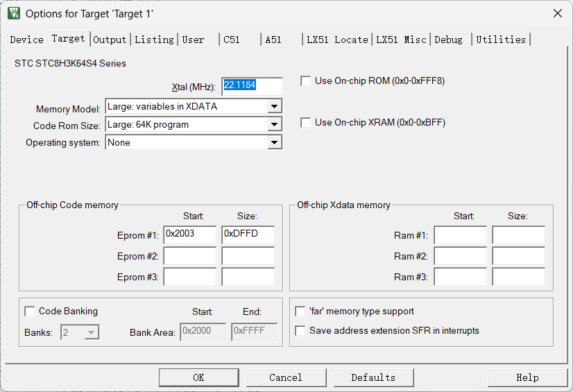This screenshot has height=392, width=573.
Task: Open the Memory Model dropdown
Action: [x=275, y=107]
